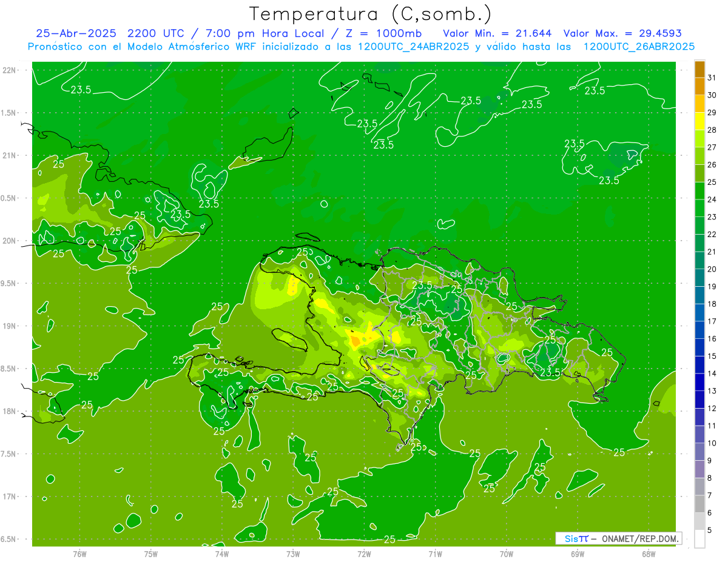Image resolution: width=728 pixels, height=562 pixels.
Task: Pick the dark orange band above 31 in legend
Action: pos(699,69)
